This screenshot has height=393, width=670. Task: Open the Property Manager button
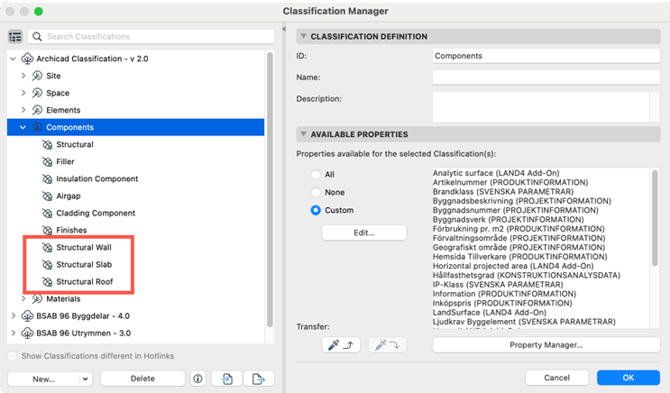pos(546,345)
